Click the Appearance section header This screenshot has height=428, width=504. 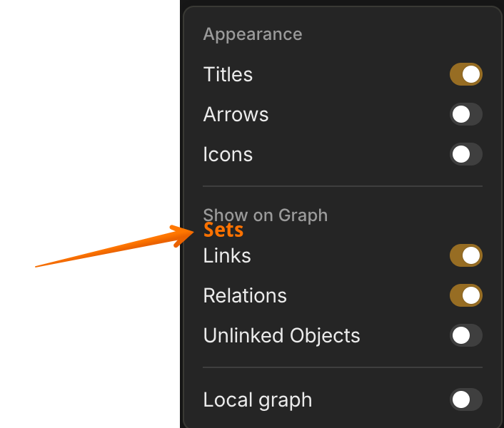click(x=253, y=34)
